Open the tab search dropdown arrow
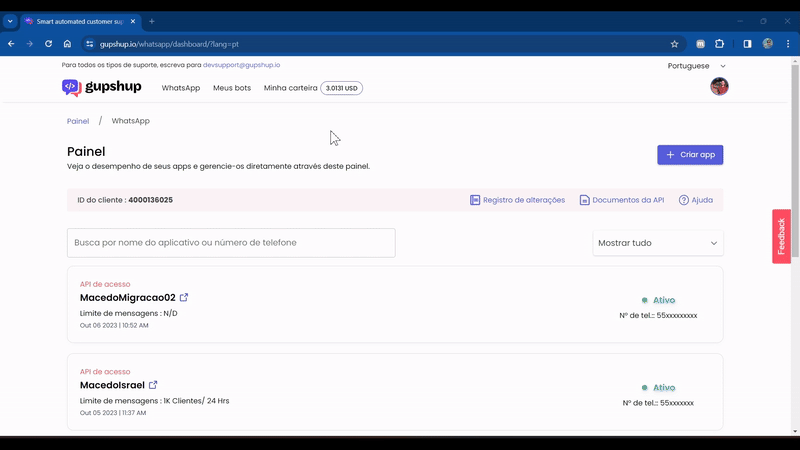The image size is (800, 450). point(10,21)
